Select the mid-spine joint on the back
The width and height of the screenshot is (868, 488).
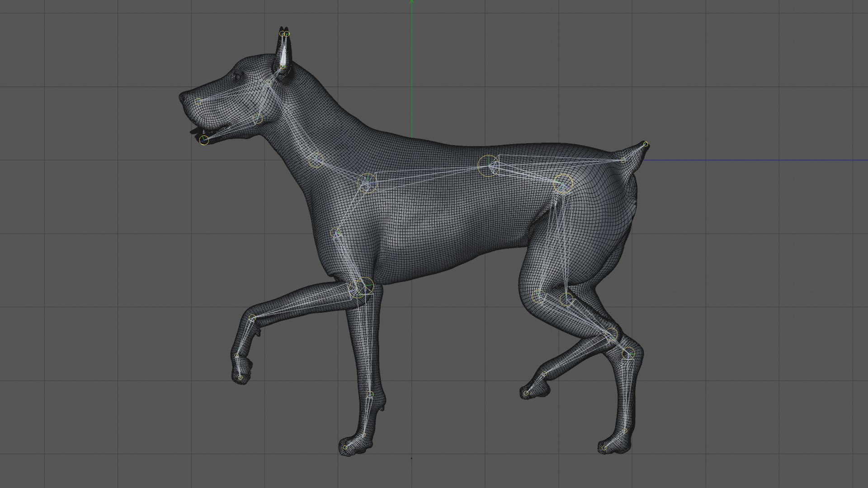[488, 166]
